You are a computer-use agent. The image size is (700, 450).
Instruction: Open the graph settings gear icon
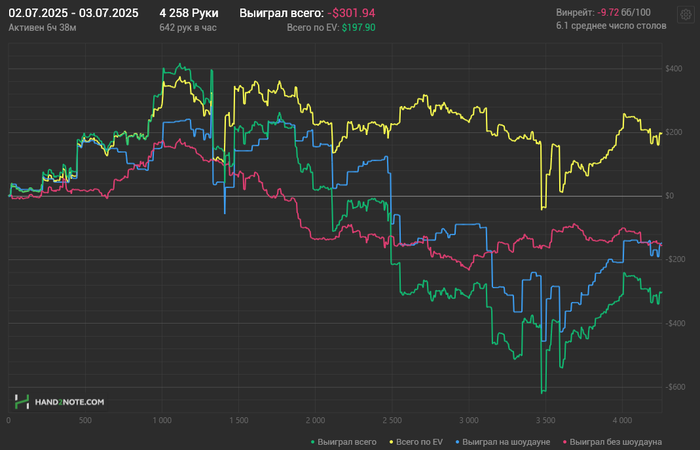click(686, 15)
